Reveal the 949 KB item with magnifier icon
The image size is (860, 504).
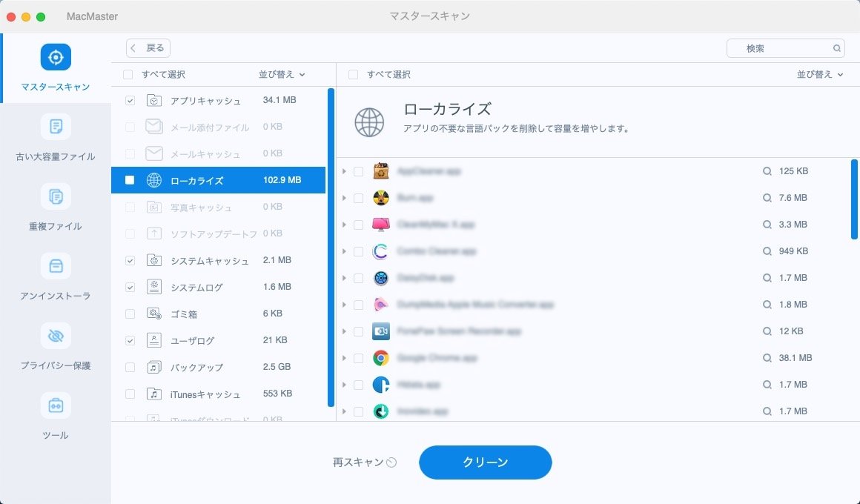pos(767,251)
